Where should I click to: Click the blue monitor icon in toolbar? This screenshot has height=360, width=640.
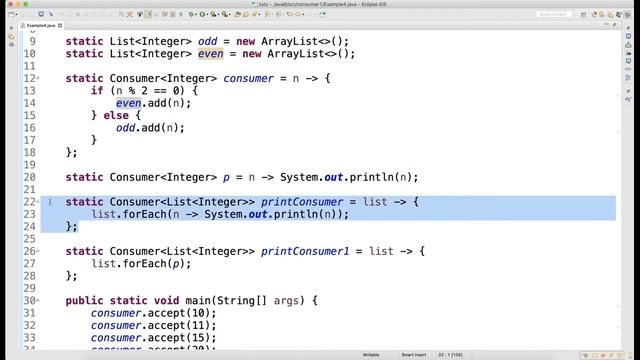click(x=41, y=14)
